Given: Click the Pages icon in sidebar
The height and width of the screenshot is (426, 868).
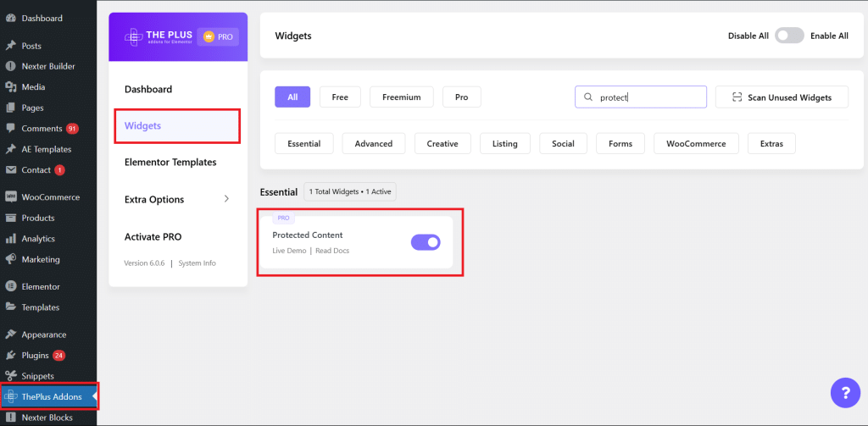Looking at the screenshot, I should pos(10,108).
